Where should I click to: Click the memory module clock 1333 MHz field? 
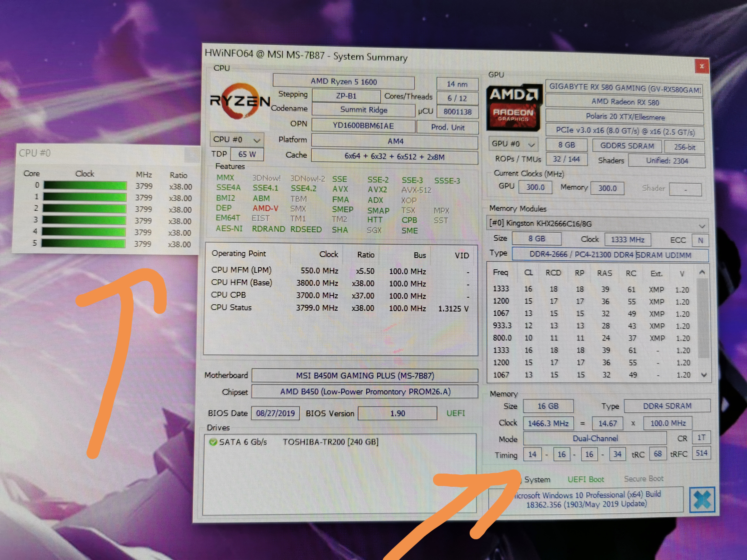(x=627, y=240)
